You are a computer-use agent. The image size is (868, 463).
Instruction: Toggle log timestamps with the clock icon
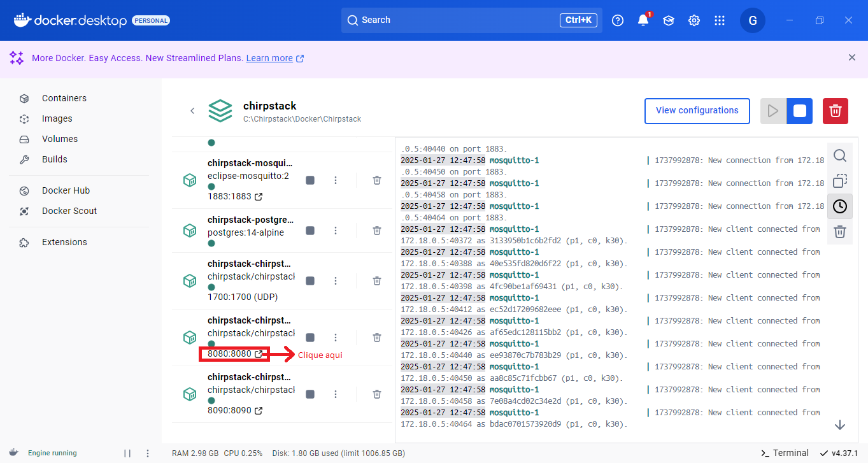tap(840, 206)
